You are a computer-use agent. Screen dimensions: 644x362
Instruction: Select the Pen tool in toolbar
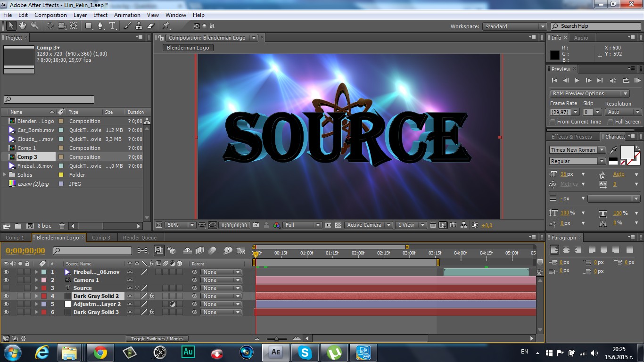100,26
